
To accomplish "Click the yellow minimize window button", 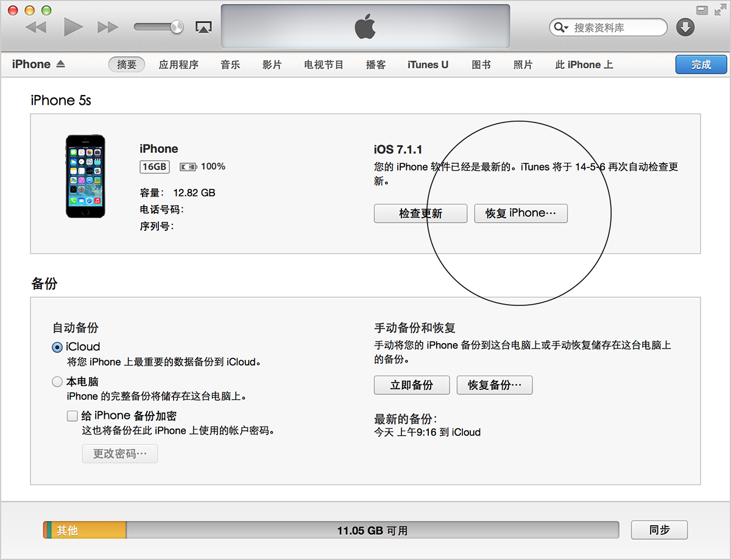I will point(29,10).
